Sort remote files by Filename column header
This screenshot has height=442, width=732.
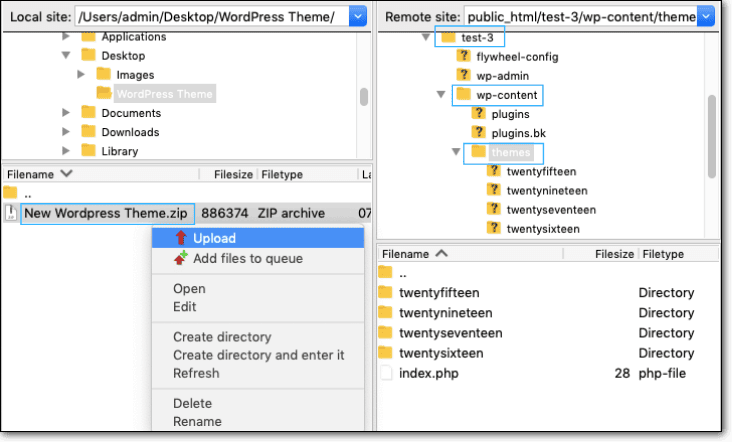coord(471,253)
